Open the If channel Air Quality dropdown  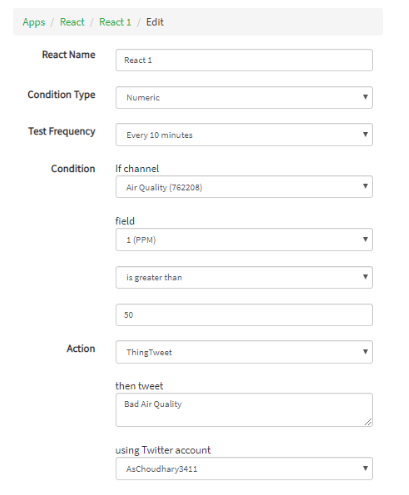pyautogui.click(x=244, y=187)
